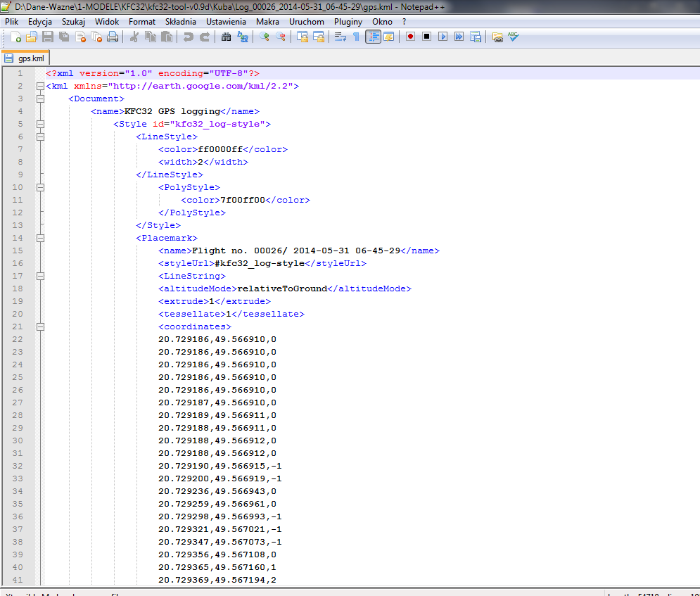Click the Find and Replace icon
Image resolution: width=700 pixels, height=596 pixels.
pyautogui.click(x=243, y=37)
